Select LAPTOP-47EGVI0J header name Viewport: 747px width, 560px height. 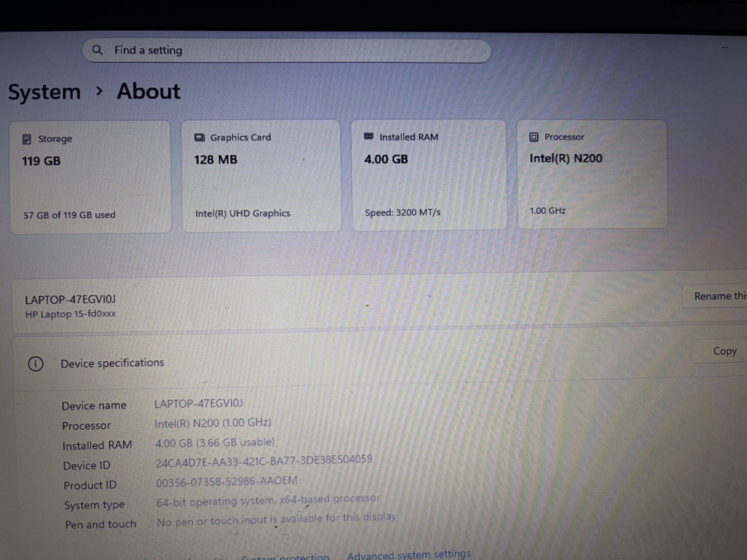(70, 299)
